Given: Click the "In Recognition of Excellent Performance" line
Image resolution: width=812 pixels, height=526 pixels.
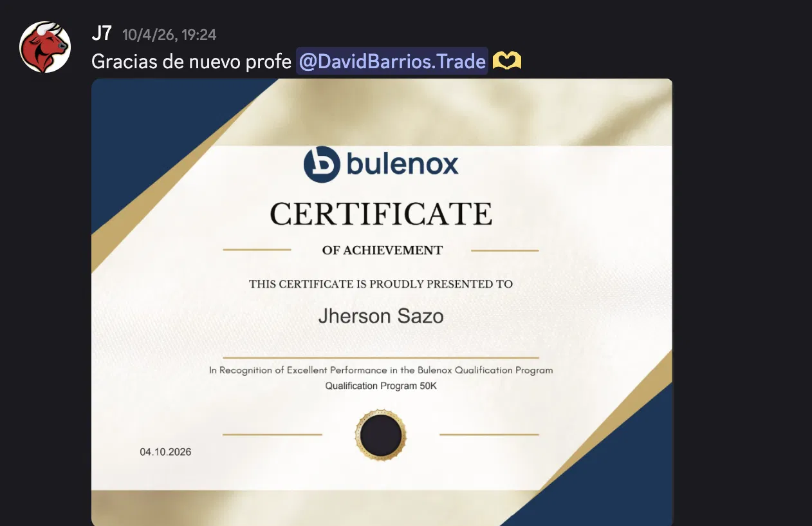Looking at the screenshot, I should pos(381,370).
